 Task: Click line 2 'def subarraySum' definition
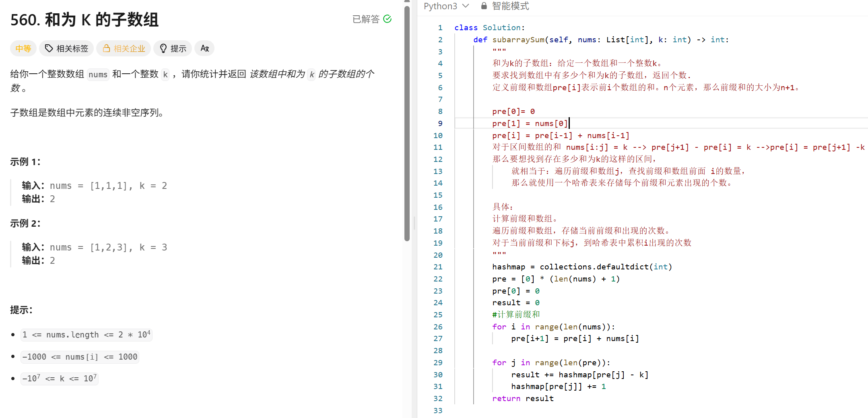click(601, 39)
